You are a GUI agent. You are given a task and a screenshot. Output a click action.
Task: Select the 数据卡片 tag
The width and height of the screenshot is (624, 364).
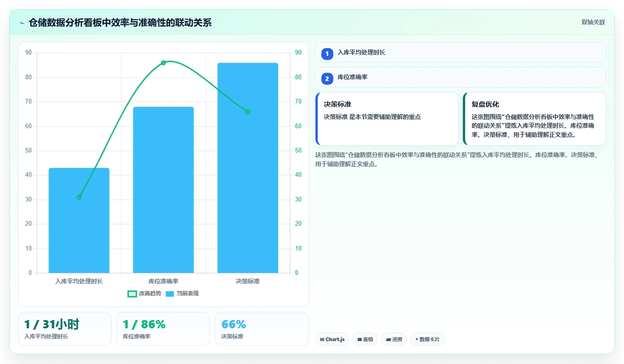[x=427, y=339]
